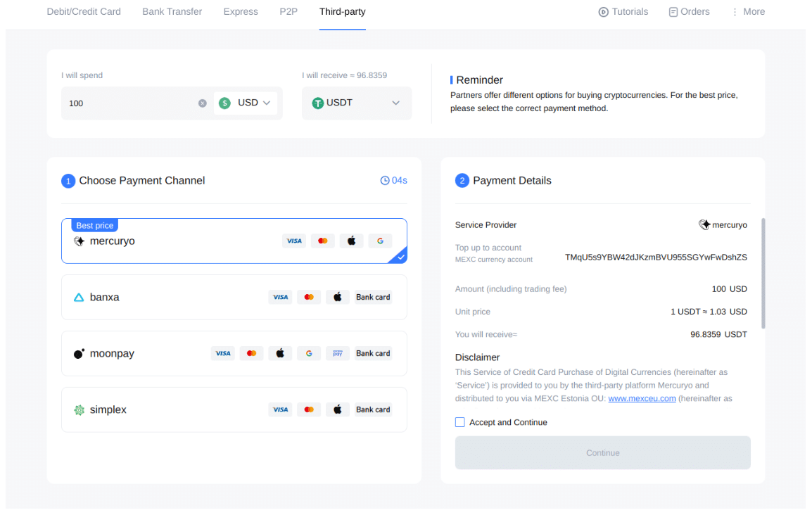This screenshot has width=812, height=515.
Task: Select the Google Pay icon for Mercuryo
Action: coord(380,241)
